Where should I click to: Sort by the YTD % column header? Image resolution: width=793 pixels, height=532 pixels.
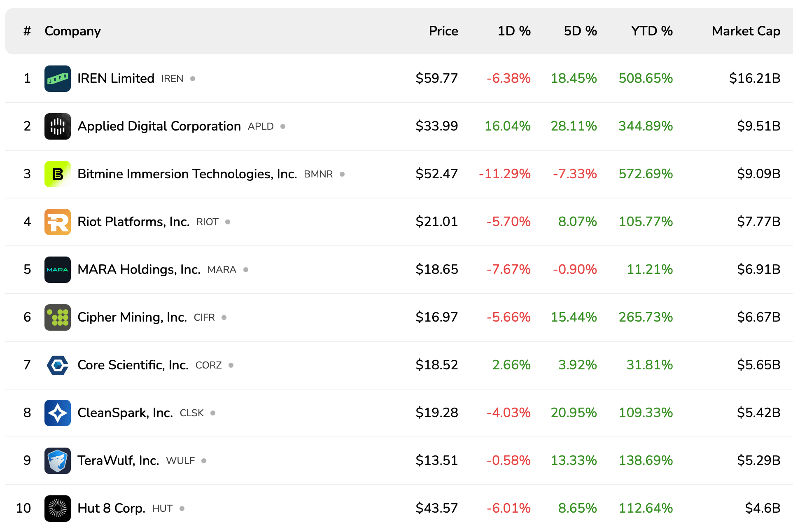pos(652,31)
